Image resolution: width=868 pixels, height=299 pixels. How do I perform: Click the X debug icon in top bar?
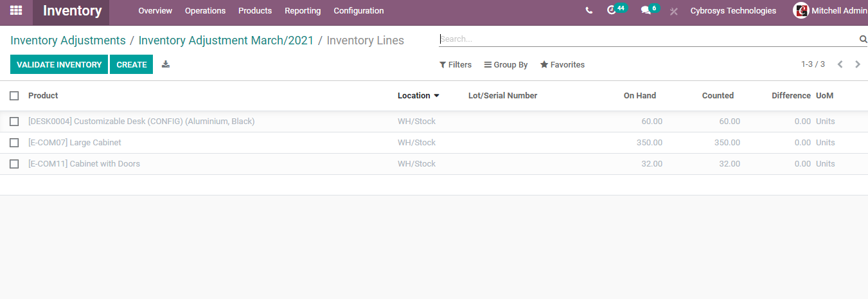673,12
